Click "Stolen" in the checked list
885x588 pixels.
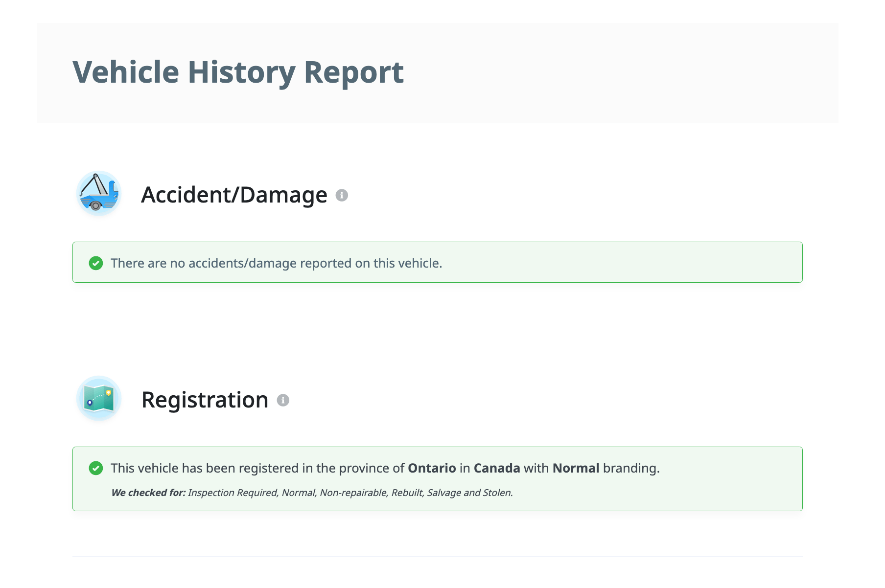pyautogui.click(x=497, y=493)
